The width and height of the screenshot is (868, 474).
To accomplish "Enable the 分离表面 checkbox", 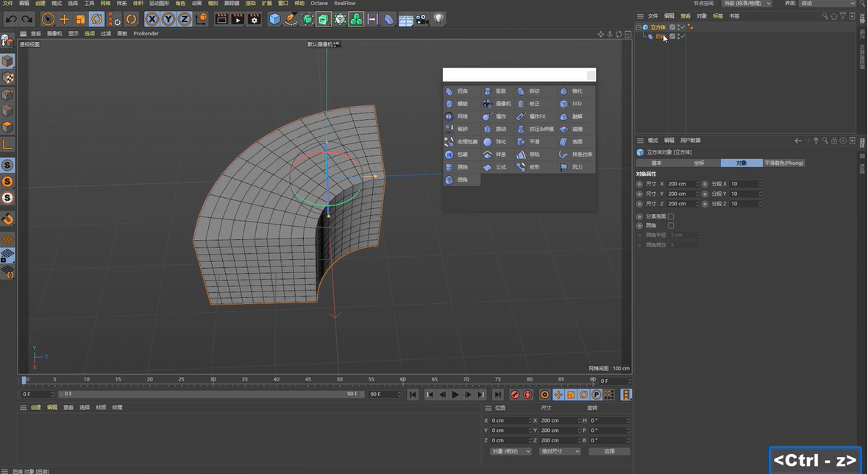I will pyautogui.click(x=671, y=216).
